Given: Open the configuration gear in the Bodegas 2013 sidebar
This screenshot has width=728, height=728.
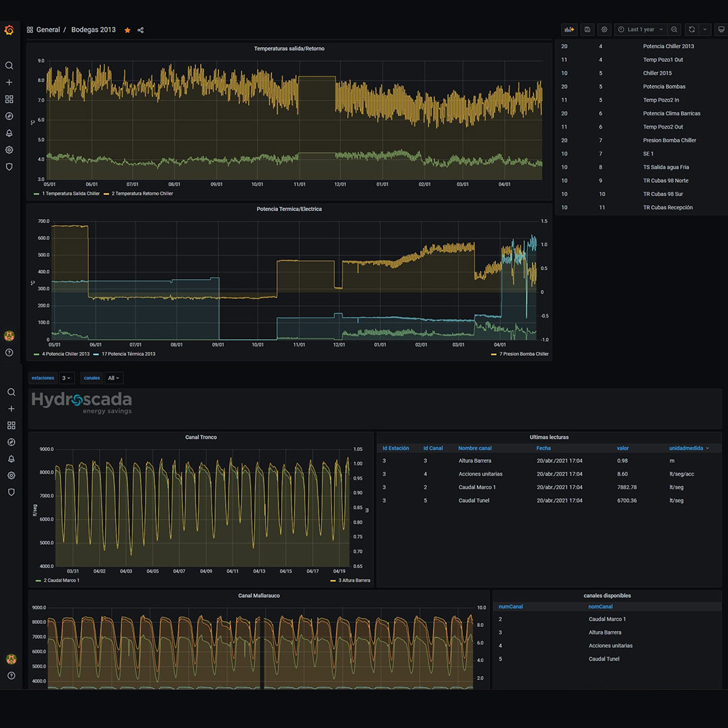Looking at the screenshot, I should click(9, 150).
